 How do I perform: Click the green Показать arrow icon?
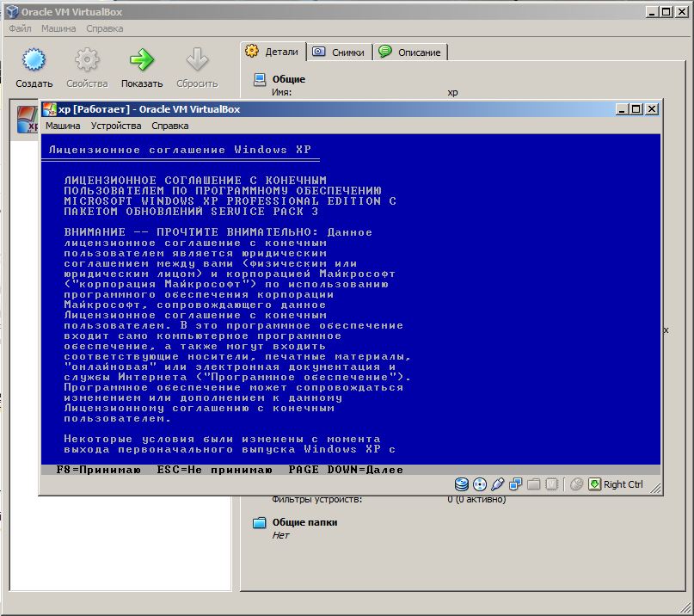pos(142,59)
